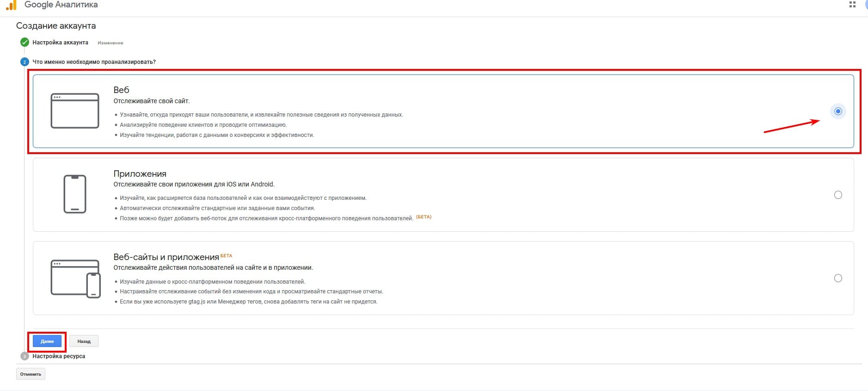Expand the Настройка ресурса step
The height and width of the screenshot is (391, 868).
point(59,356)
